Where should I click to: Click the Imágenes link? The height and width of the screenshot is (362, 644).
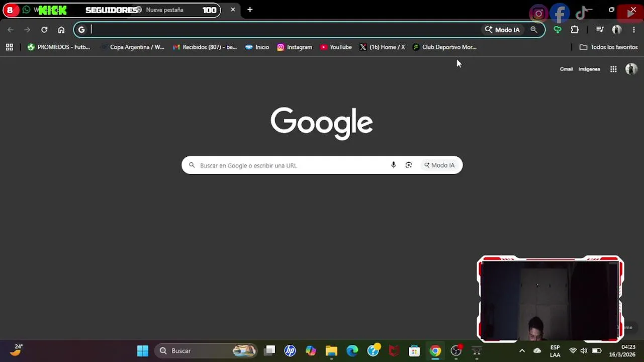589,69
